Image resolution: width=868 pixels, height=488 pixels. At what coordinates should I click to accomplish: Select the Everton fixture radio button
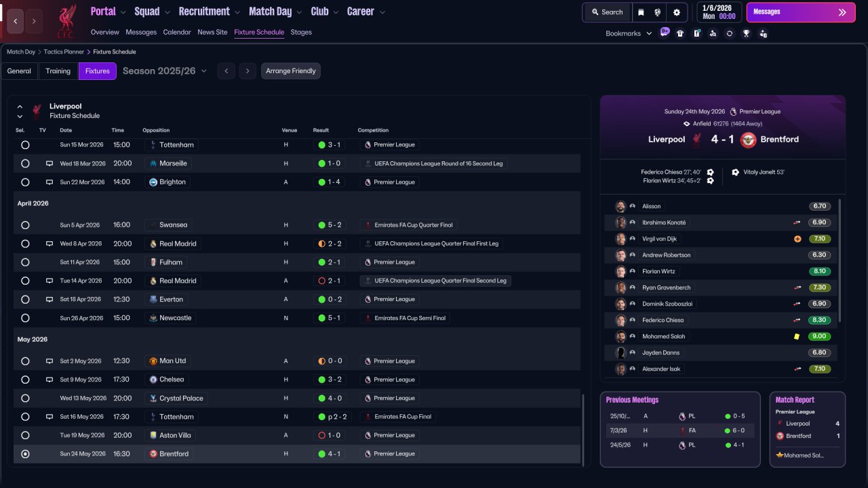(x=25, y=300)
